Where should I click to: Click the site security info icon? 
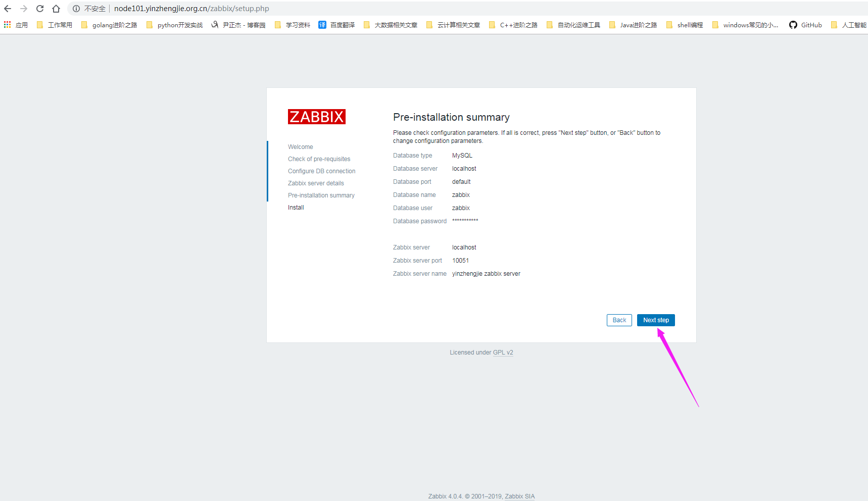pos(76,9)
